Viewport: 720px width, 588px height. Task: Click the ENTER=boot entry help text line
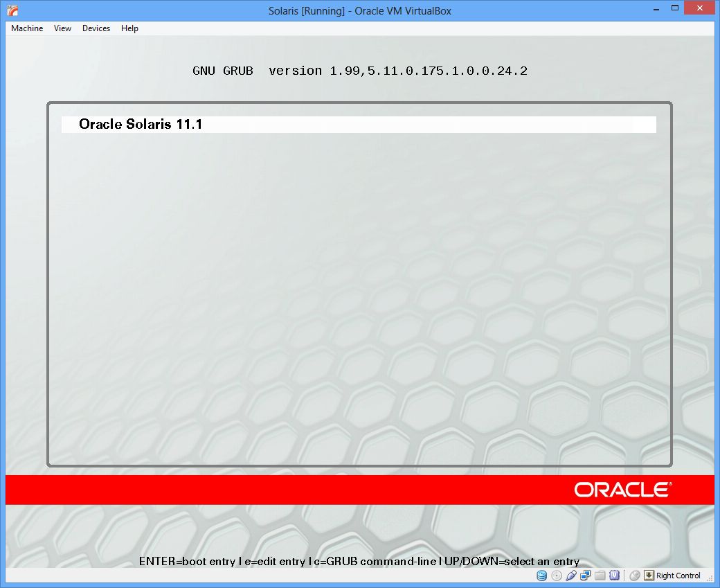(x=359, y=562)
